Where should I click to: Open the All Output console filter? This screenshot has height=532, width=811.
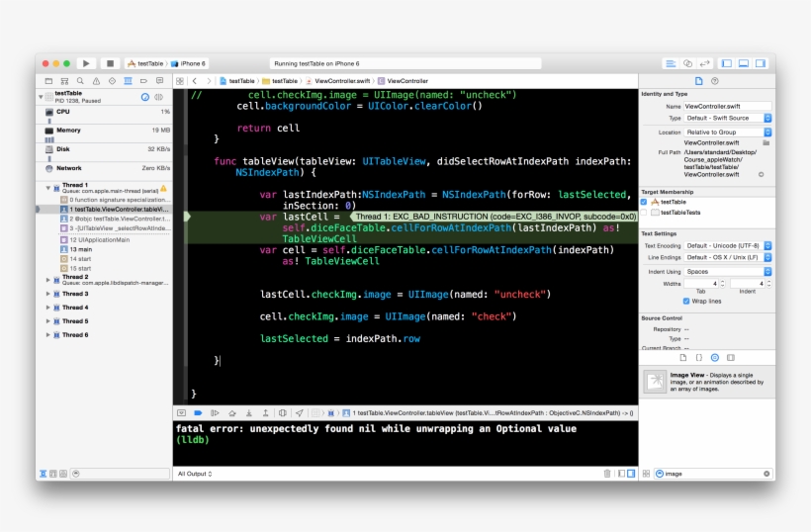point(195,474)
